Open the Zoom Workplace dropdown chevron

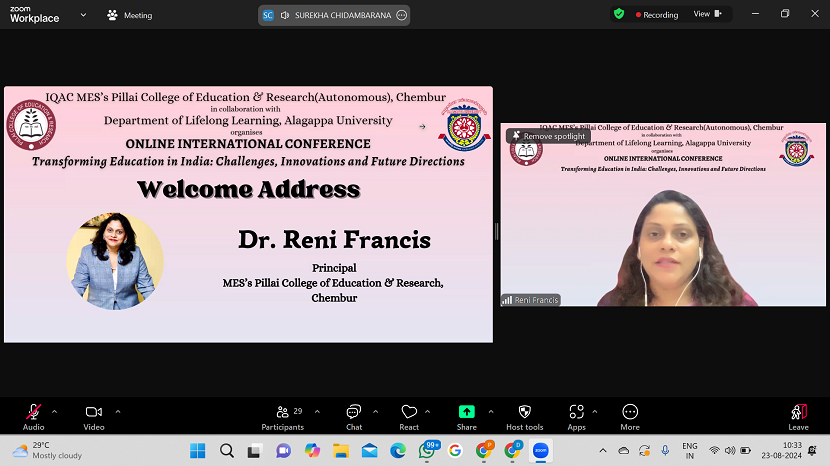click(83, 15)
